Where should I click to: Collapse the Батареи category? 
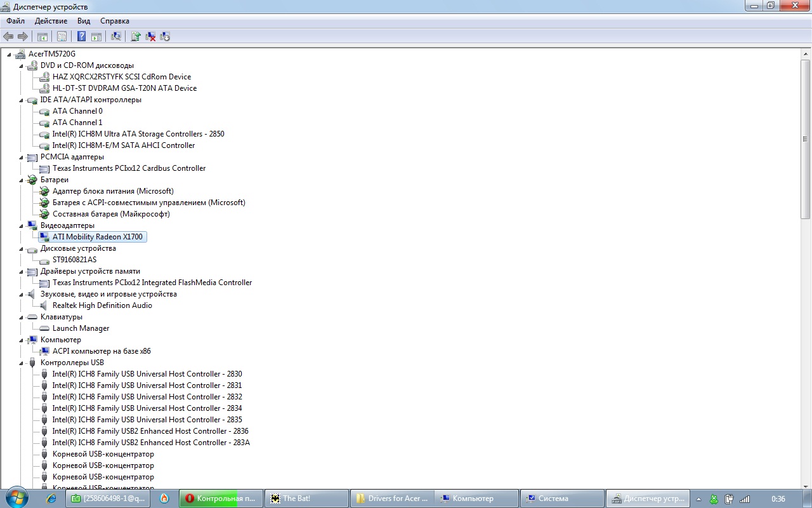pos(21,180)
